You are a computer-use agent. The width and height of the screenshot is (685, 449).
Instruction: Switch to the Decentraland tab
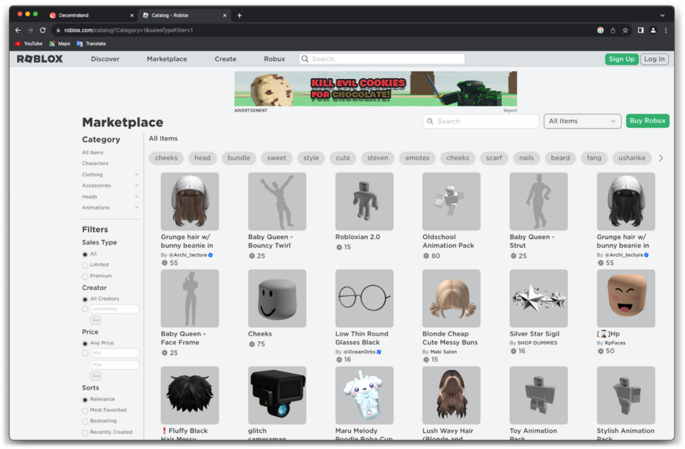pyautogui.click(x=90, y=15)
